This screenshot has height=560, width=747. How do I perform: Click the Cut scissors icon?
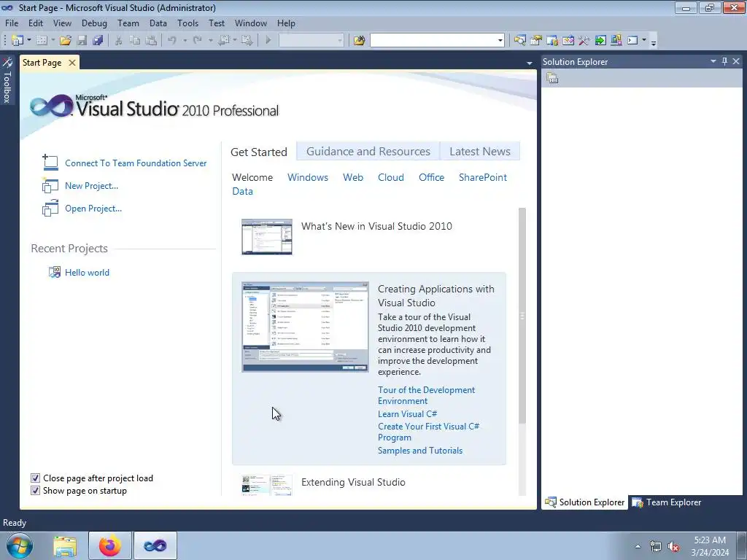(x=119, y=41)
